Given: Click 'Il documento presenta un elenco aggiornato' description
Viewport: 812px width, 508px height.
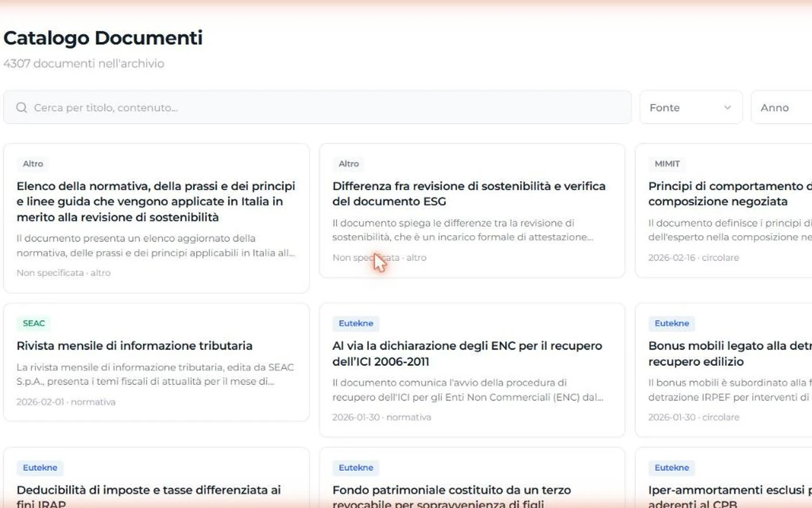Looking at the screenshot, I should 156,246.
